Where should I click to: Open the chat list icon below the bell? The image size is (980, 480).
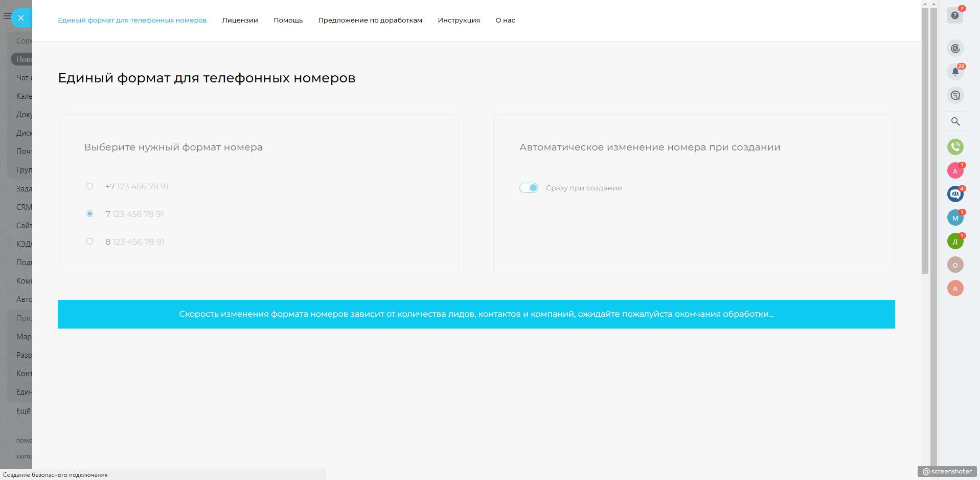955,95
